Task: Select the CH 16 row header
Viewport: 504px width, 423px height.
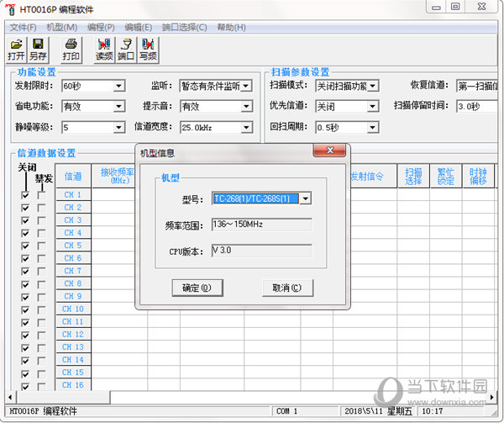Action: [x=73, y=385]
